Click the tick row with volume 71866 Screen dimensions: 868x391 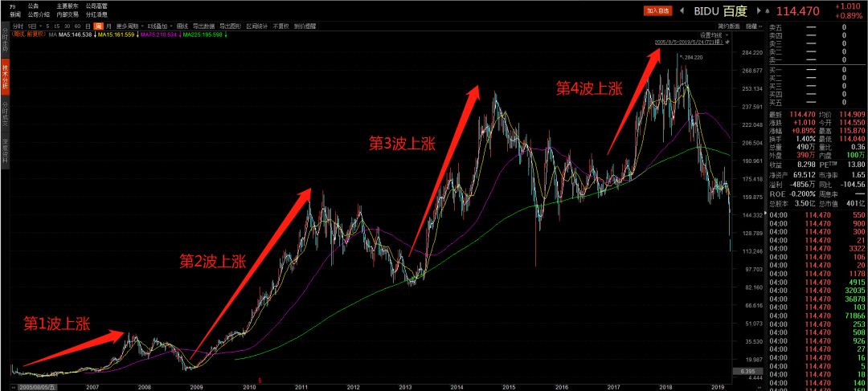pyautogui.click(x=816, y=316)
